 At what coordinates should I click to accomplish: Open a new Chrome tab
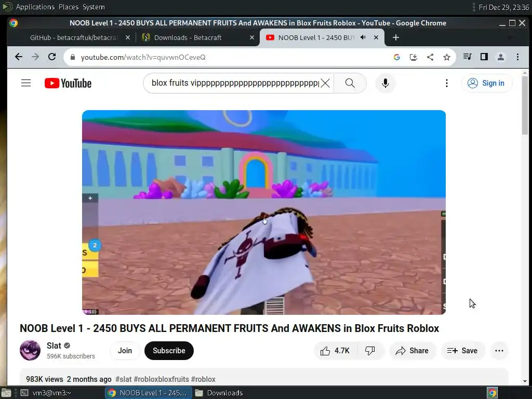(395, 37)
